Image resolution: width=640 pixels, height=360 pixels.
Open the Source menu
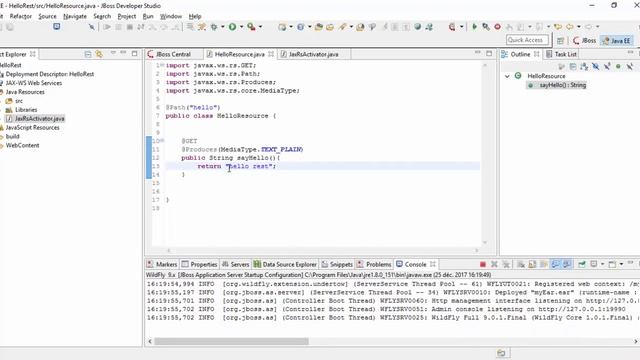(47, 16)
